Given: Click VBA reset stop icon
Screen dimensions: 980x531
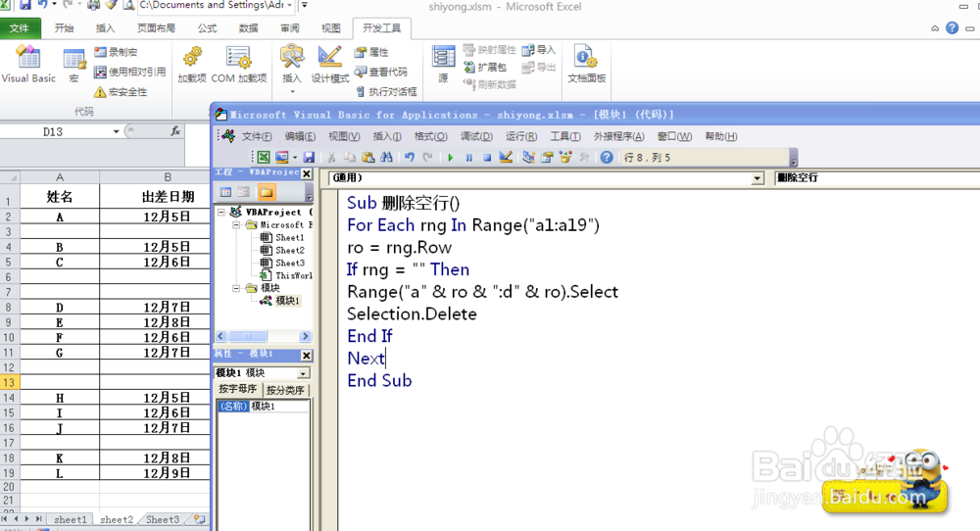Looking at the screenshot, I should pyautogui.click(x=487, y=158).
